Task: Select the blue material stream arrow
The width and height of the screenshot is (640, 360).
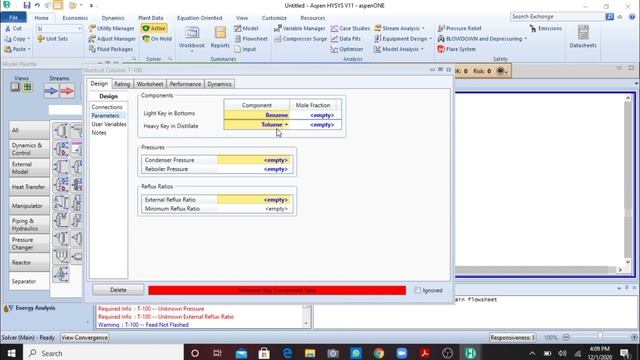Action: 51,91
